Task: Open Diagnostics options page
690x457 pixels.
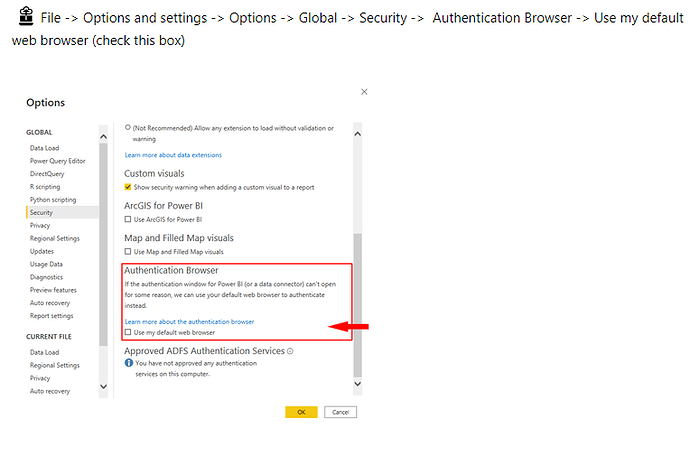Action: (x=46, y=277)
